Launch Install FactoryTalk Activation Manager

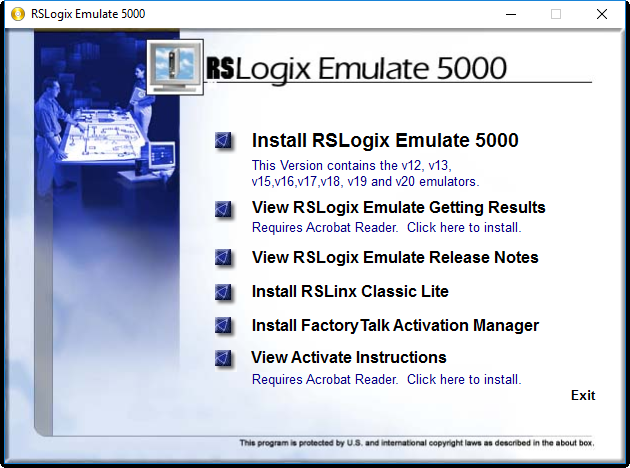coord(395,325)
